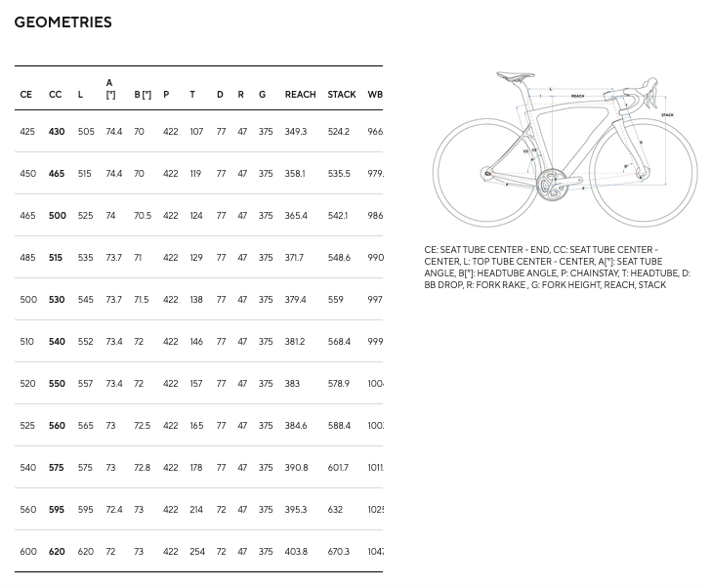Click the bike saddle in the diagram

[x=515, y=76]
